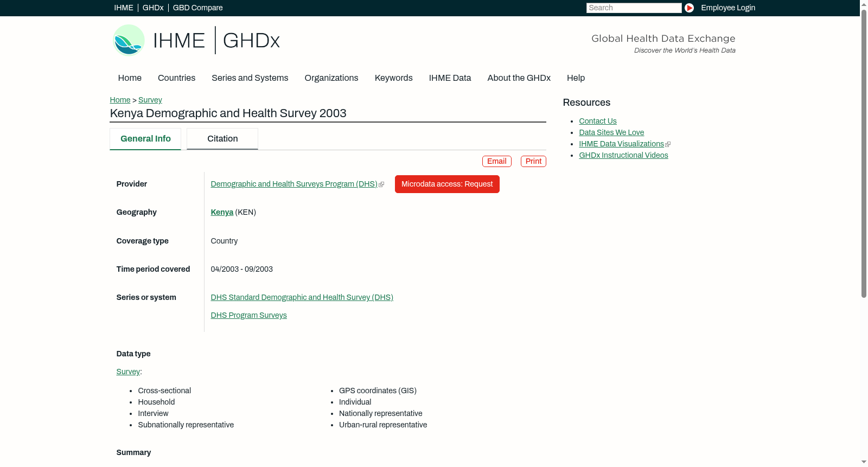Open Series and Systems menu
The image size is (868, 467).
(x=250, y=78)
